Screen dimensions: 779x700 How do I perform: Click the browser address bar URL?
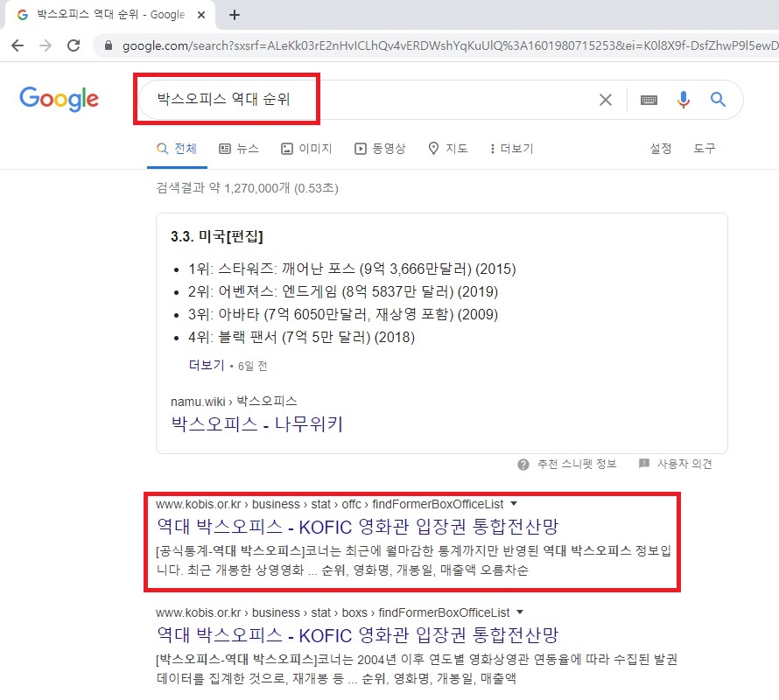click(x=450, y=45)
